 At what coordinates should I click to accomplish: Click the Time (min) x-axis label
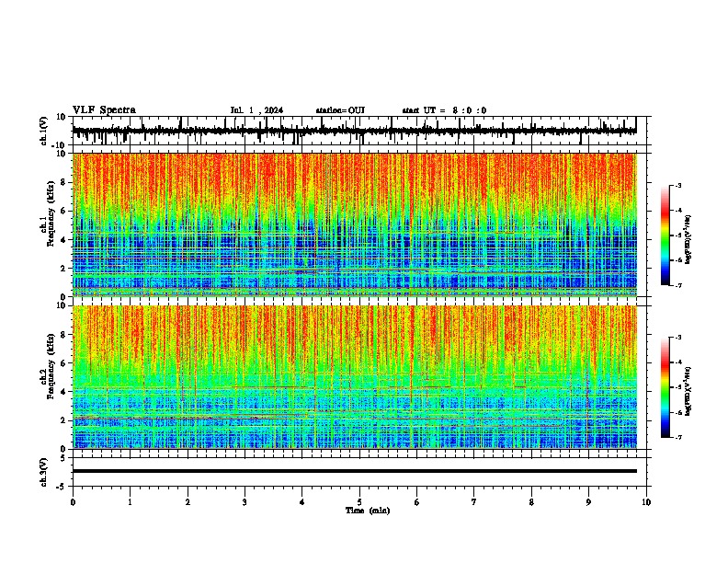[x=368, y=511]
